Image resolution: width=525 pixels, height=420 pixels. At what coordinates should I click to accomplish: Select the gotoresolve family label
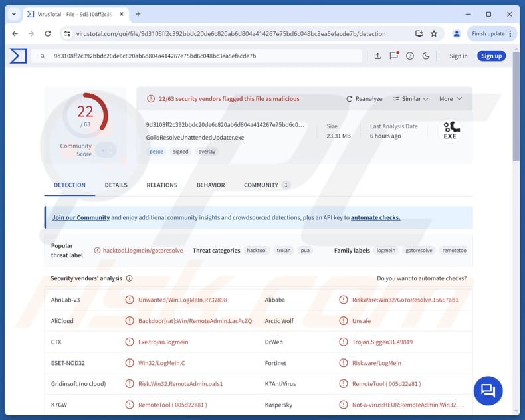419,250
